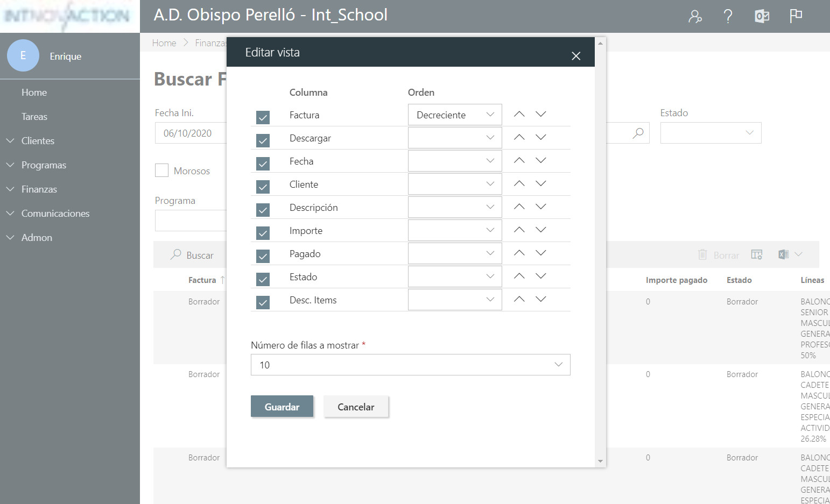Click the edit view columns icon in toolbar

click(757, 254)
